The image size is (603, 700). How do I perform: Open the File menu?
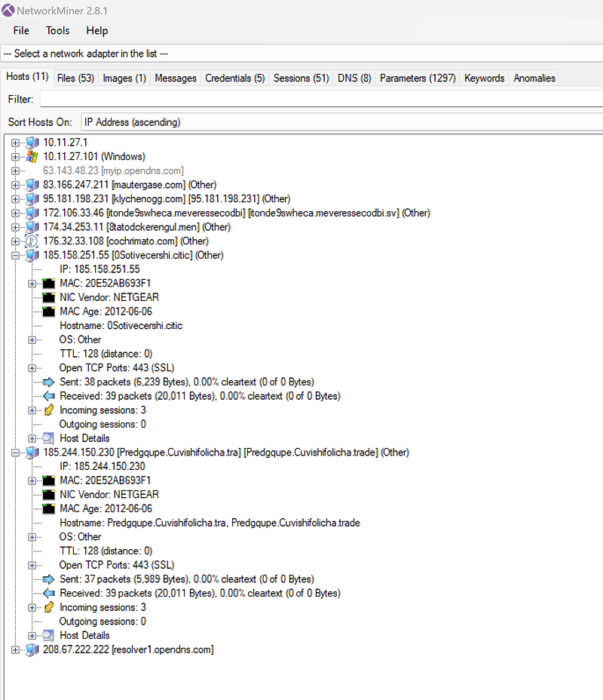point(21,30)
